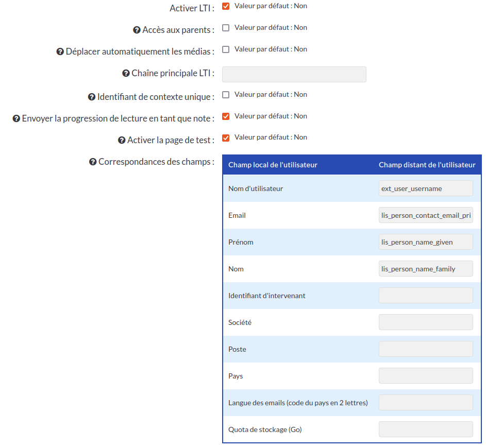Open help icon for Accès aux parents

click(137, 30)
